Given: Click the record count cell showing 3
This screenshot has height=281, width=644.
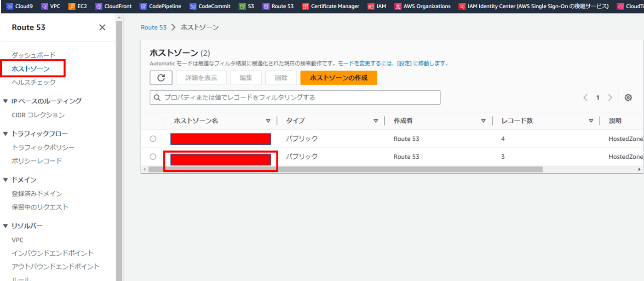Looking at the screenshot, I should click(x=503, y=157).
